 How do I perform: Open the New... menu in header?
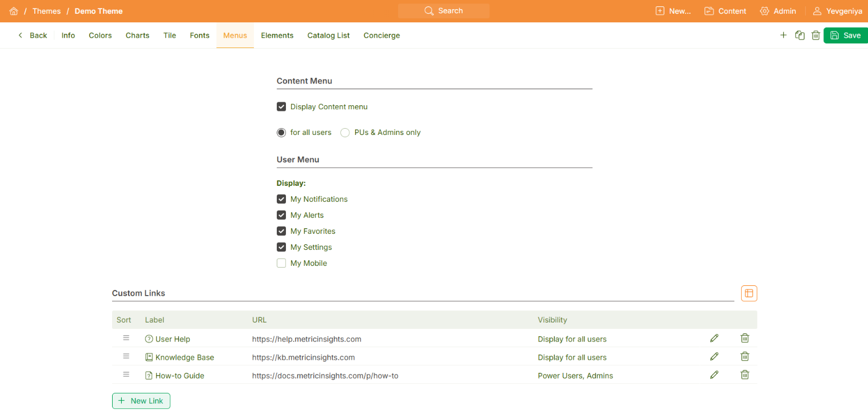coord(673,11)
